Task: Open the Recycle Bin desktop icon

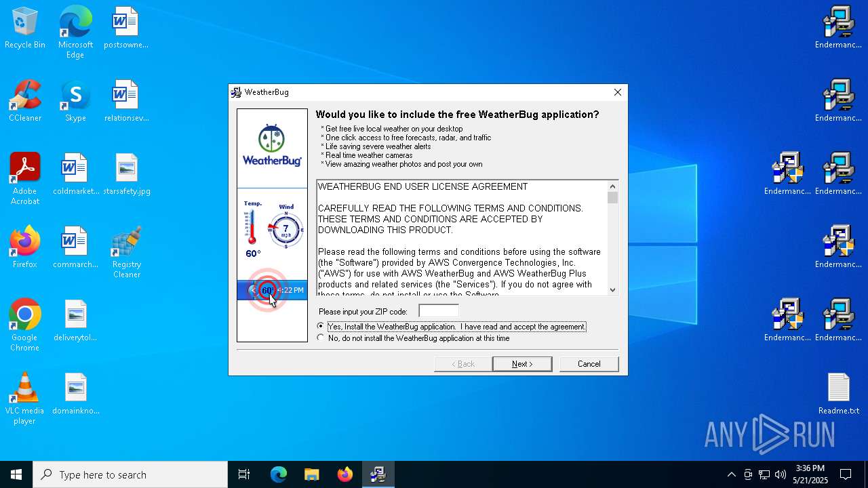Action: coord(24,28)
